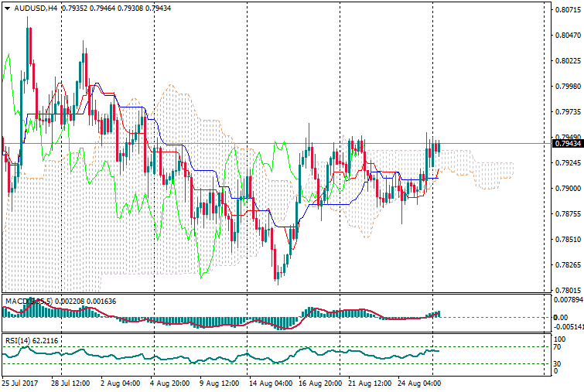Click the 0.79000 price axis label
584x392 pixels.
(569, 189)
